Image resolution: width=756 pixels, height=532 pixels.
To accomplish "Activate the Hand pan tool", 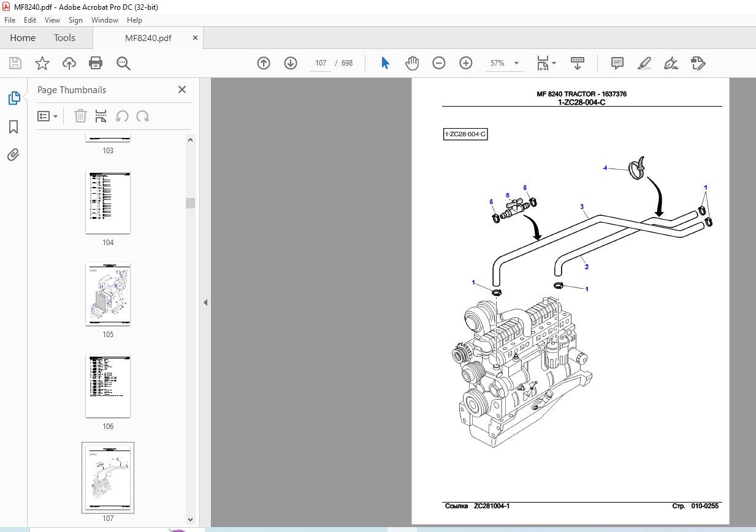I will (x=412, y=63).
